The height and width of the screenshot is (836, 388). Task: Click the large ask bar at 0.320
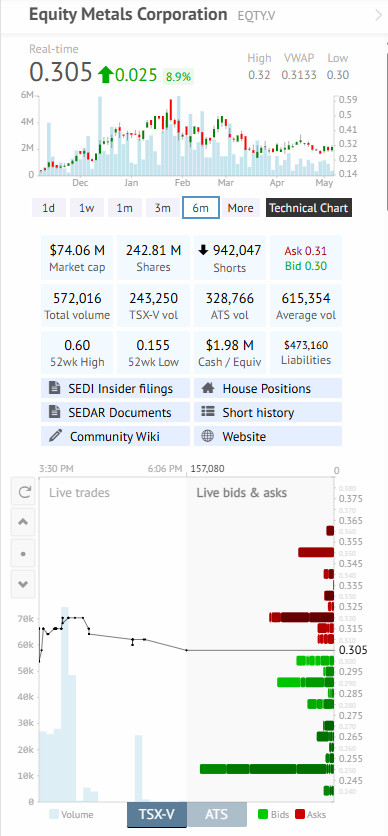301,617
